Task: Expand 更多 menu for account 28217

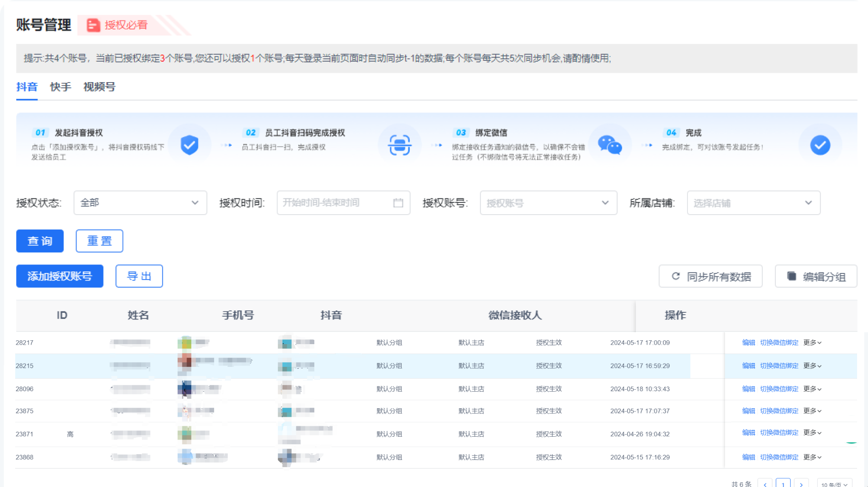Action: pos(812,343)
